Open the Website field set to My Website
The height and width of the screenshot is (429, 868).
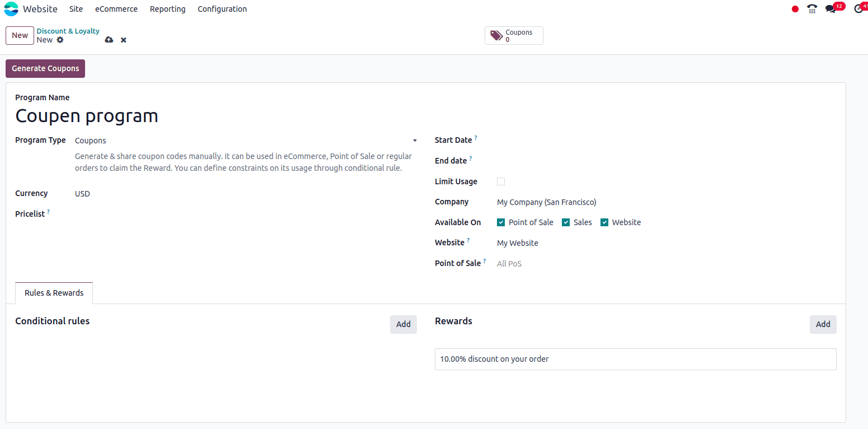pos(517,243)
